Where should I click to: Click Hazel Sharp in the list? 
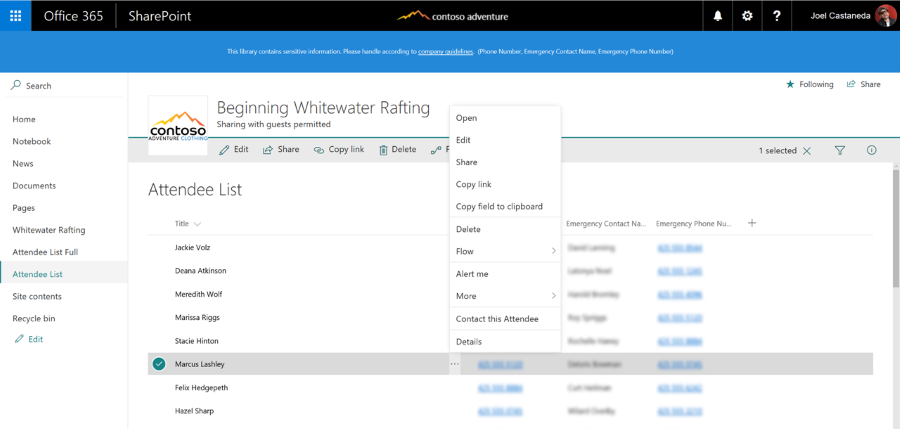tap(193, 411)
